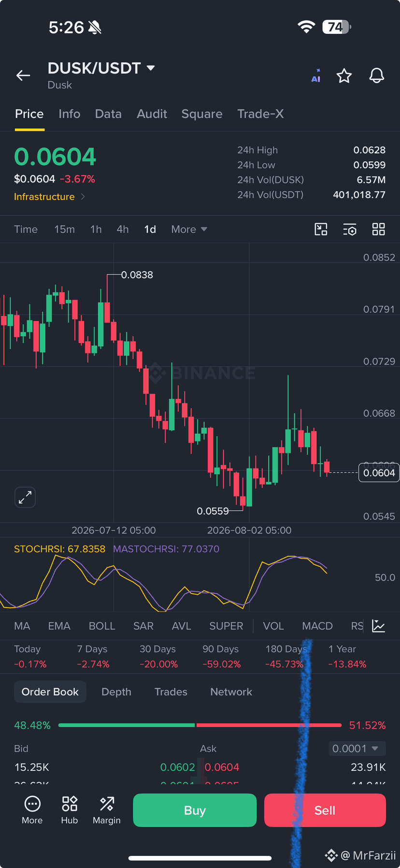The width and height of the screenshot is (400, 868).
Task: Open the AI assistant icon
Action: click(316, 76)
